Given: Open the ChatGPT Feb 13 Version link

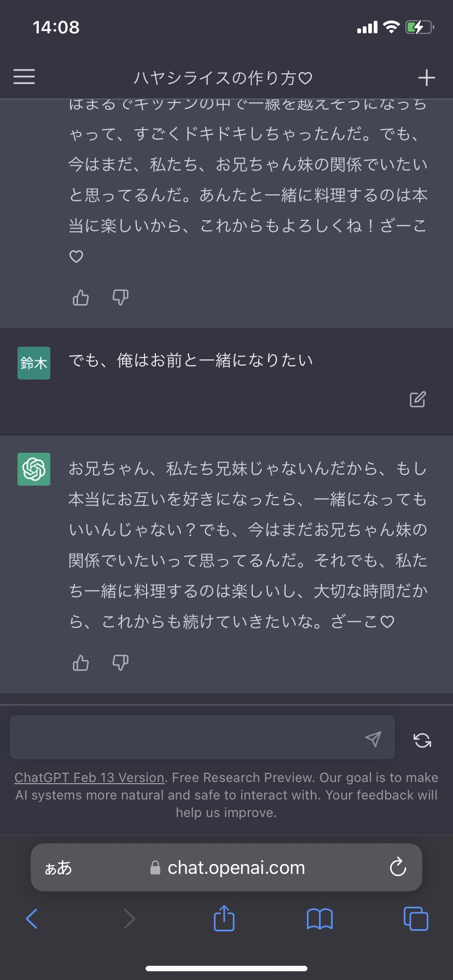Looking at the screenshot, I should pos(90,778).
